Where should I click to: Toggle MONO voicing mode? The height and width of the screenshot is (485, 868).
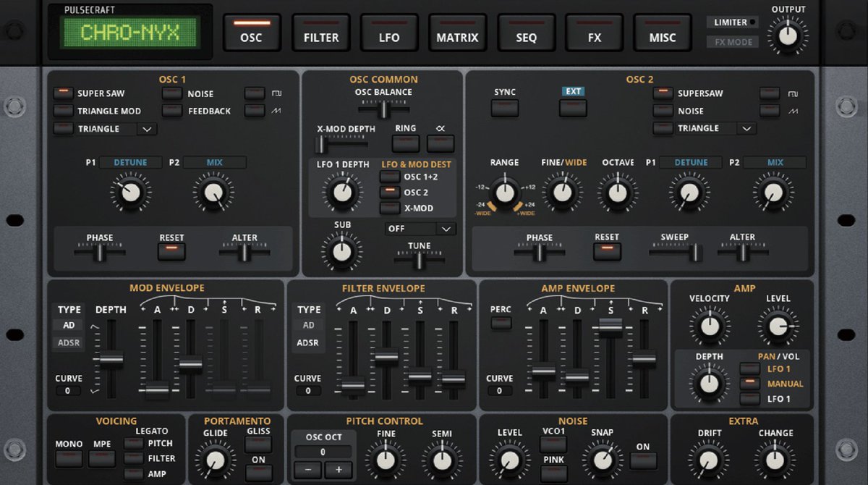click(x=69, y=458)
